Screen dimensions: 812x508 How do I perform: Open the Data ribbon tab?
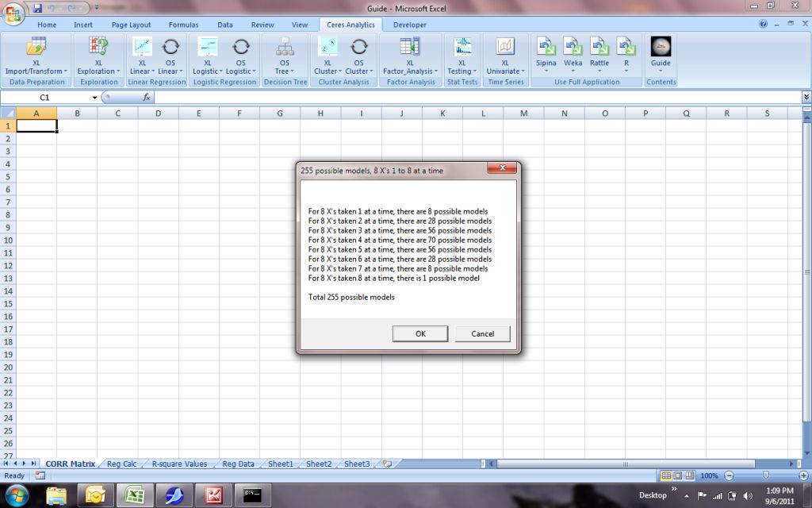click(224, 25)
